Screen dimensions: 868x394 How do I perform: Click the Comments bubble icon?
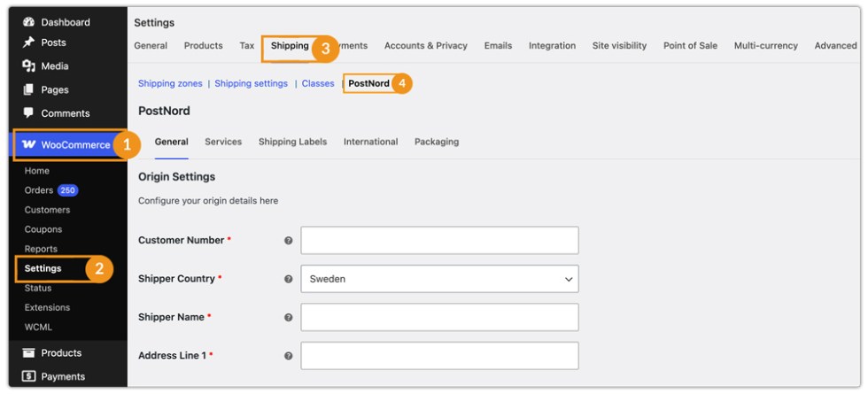28,112
